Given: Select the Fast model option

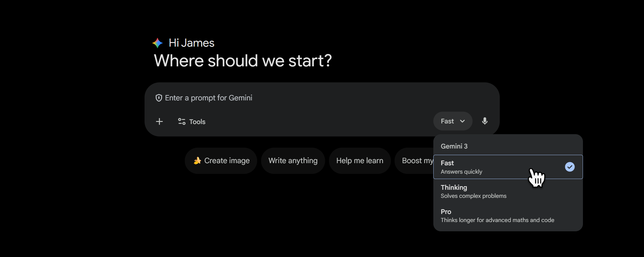Looking at the screenshot, I should pyautogui.click(x=479, y=167).
